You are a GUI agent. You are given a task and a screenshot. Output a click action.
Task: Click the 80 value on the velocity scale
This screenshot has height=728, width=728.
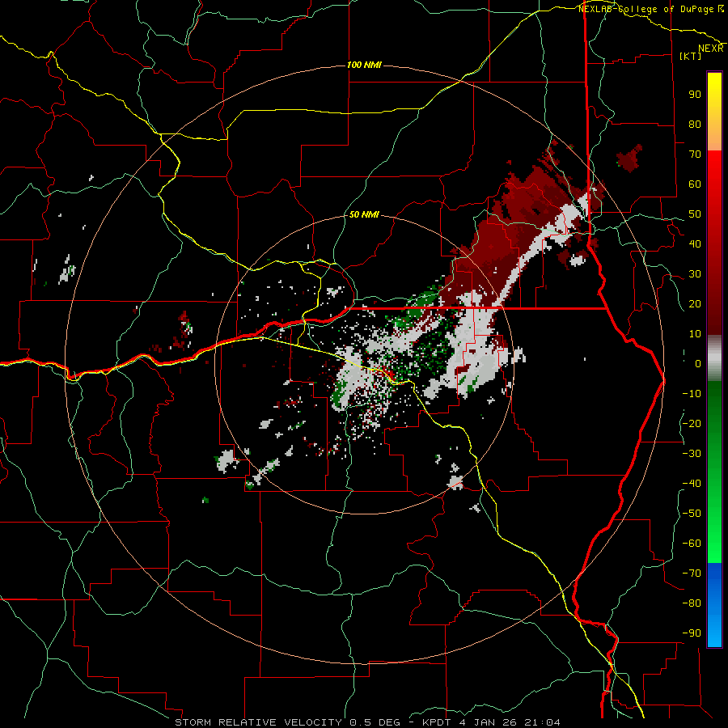point(695,125)
